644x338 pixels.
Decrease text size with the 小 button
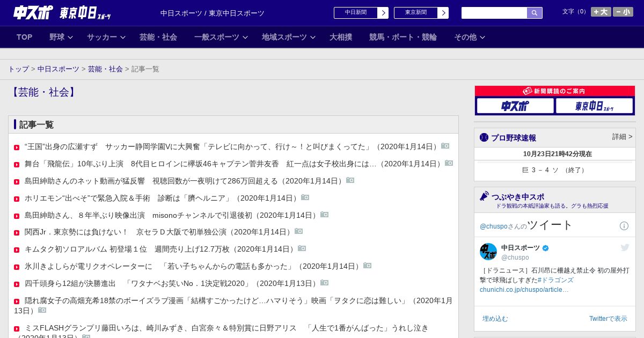623,12
